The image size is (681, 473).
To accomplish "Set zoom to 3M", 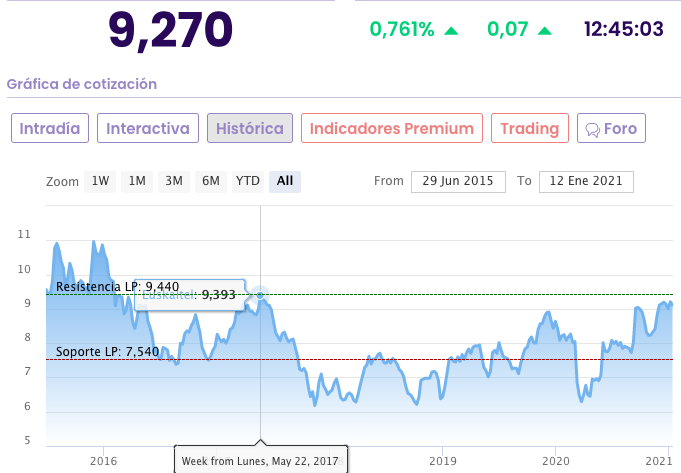I will [x=174, y=181].
